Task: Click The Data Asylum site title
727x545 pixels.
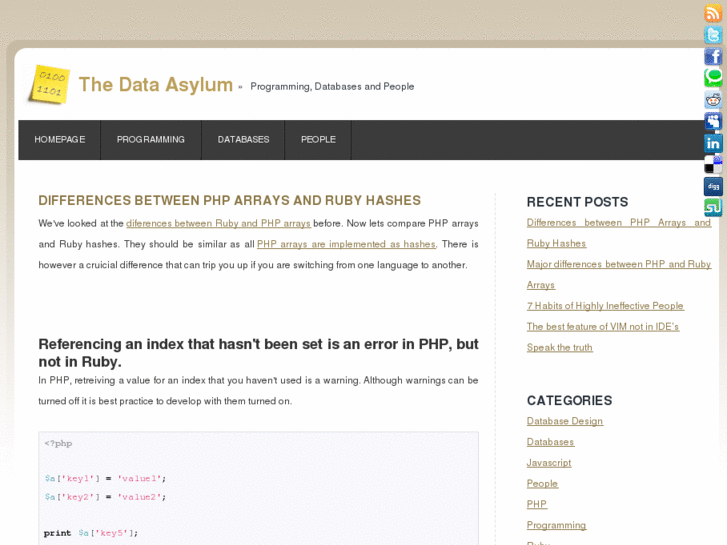Action: pos(156,85)
